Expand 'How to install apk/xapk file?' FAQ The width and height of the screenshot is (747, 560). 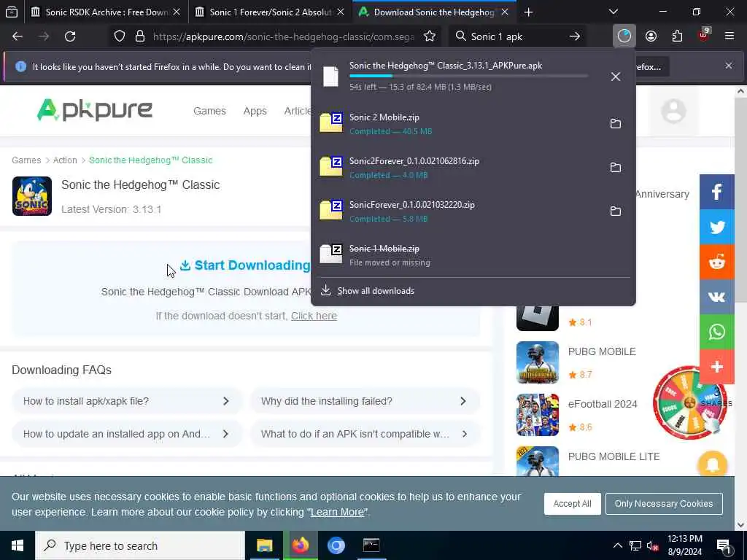click(x=127, y=401)
